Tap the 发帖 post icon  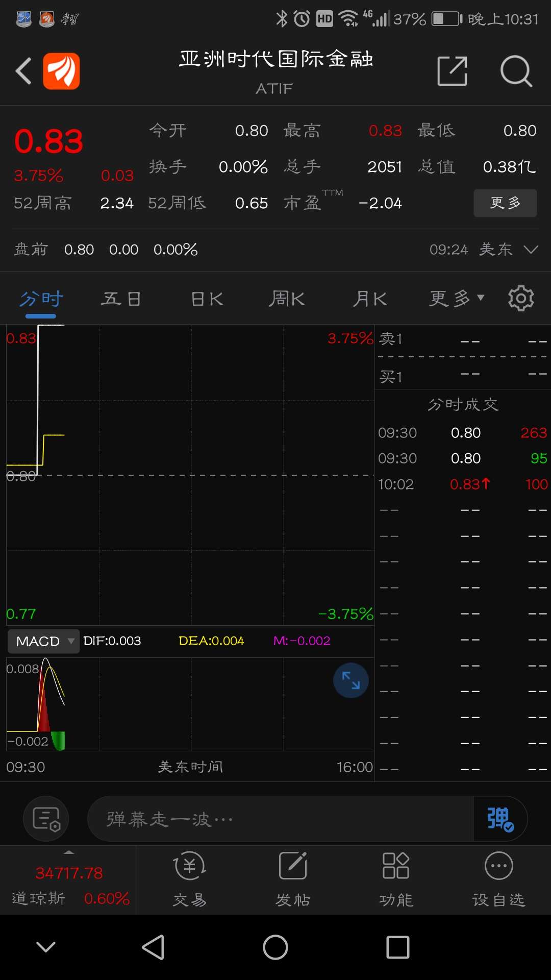click(293, 880)
